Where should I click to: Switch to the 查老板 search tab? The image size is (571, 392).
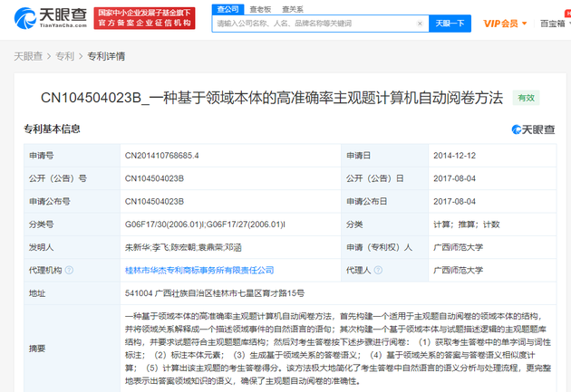coord(260,9)
